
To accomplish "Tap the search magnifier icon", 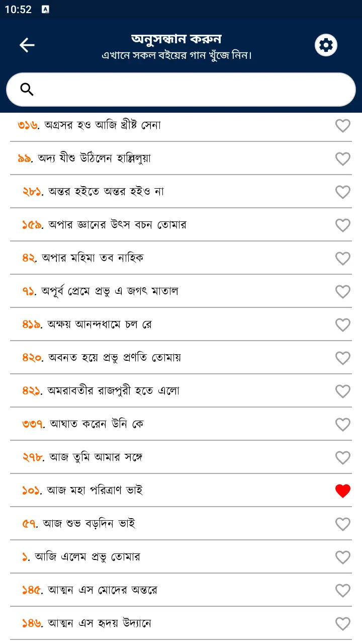I will (27, 90).
